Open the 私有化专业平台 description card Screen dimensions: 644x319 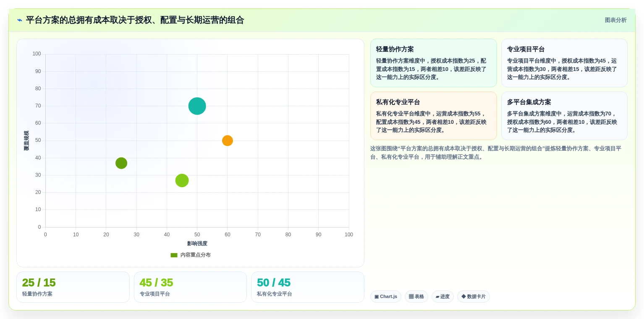pos(433,116)
